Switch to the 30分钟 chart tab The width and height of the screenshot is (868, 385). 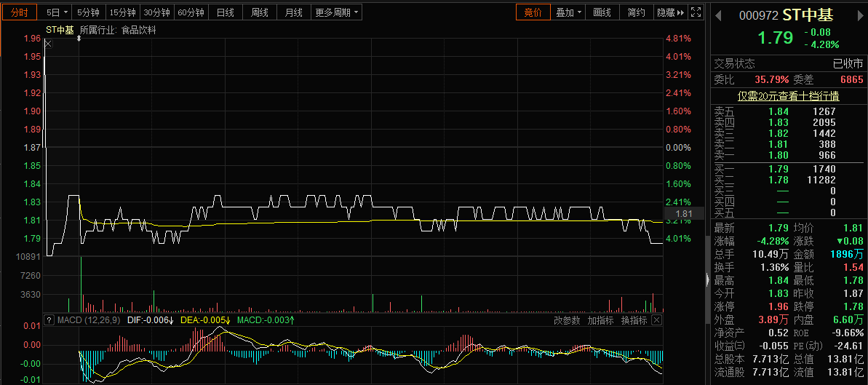[x=156, y=12]
